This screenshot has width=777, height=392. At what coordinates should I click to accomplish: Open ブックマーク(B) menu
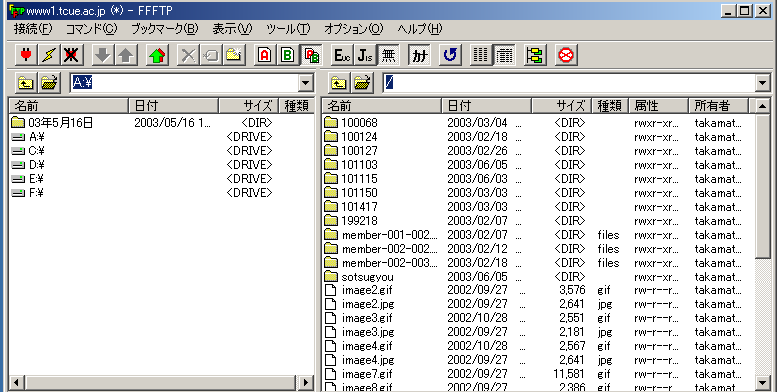(165, 29)
